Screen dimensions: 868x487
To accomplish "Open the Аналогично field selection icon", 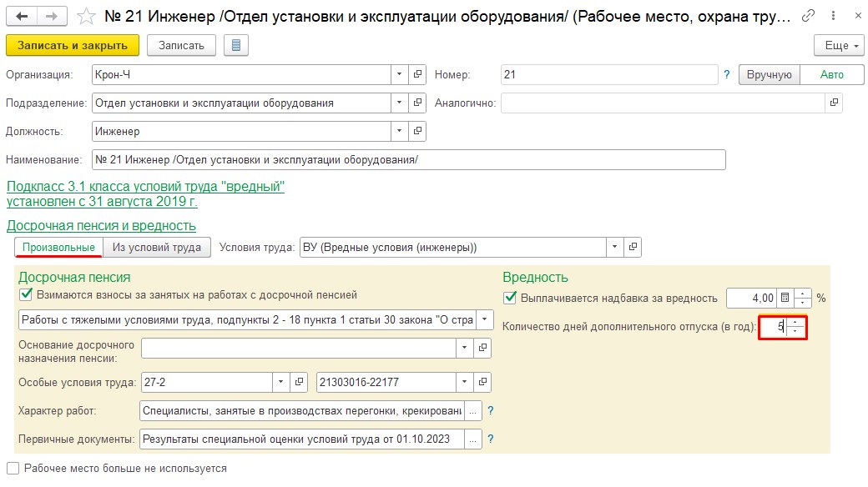I will tap(833, 103).
